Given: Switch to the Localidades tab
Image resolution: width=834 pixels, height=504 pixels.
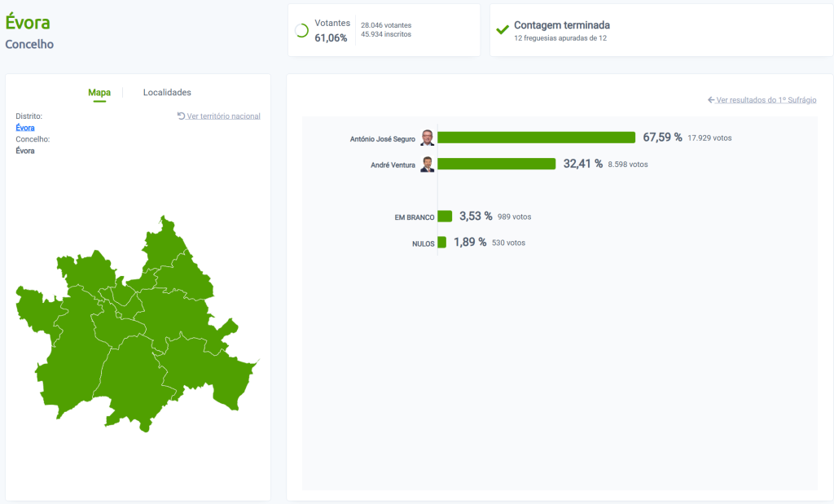Looking at the screenshot, I should click(x=167, y=93).
